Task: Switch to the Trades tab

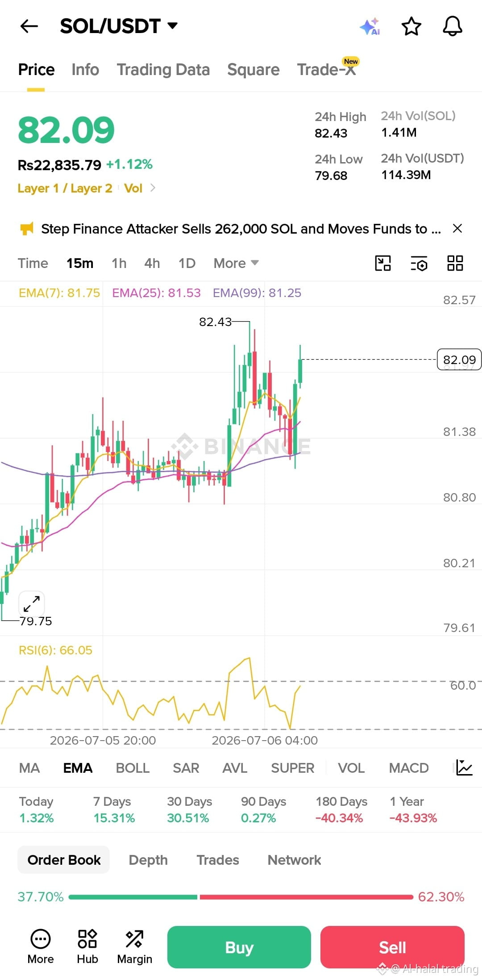Action: click(218, 860)
